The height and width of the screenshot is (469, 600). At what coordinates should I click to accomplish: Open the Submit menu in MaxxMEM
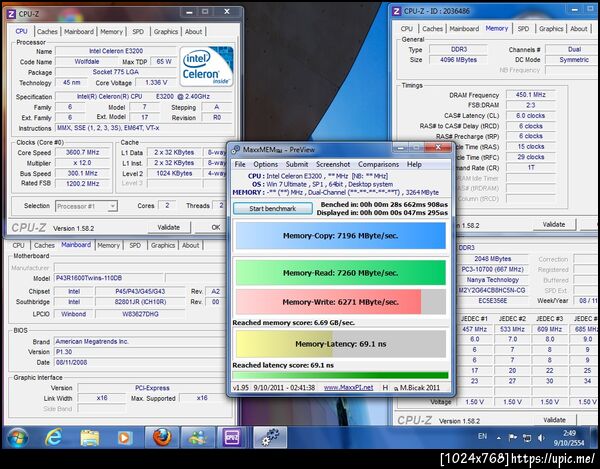pyautogui.click(x=297, y=164)
